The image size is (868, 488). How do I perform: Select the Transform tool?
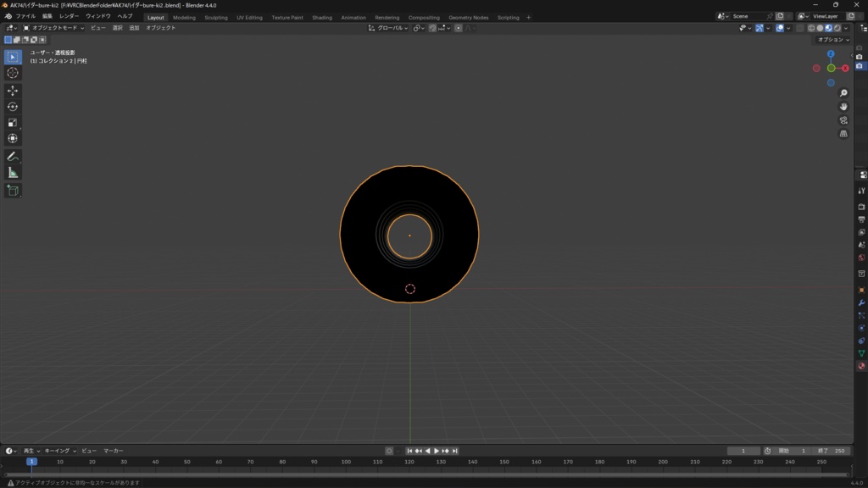click(13, 139)
